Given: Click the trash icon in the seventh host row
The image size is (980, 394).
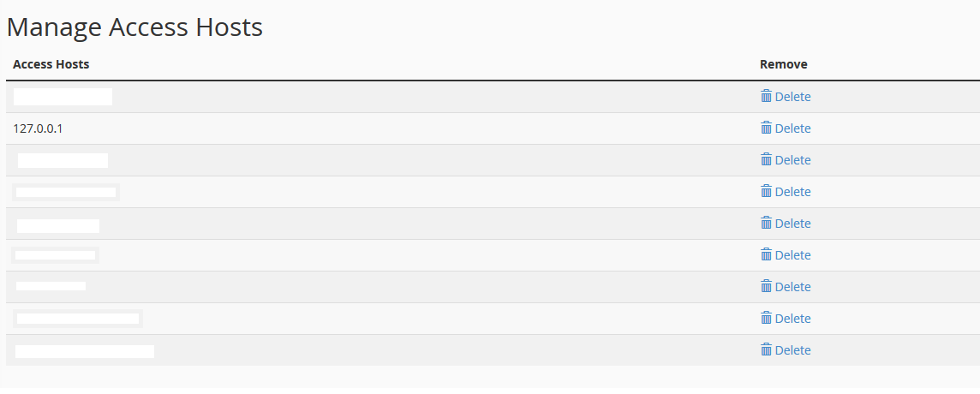Looking at the screenshot, I should [766, 286].
